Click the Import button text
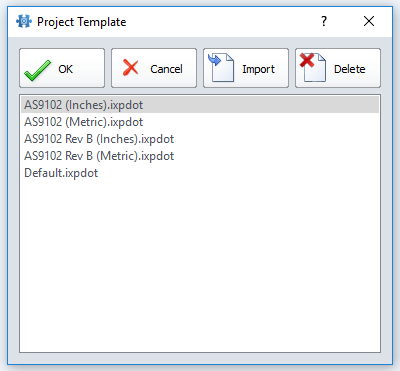This screenshot has width=400, height=371. coord(258,69)
